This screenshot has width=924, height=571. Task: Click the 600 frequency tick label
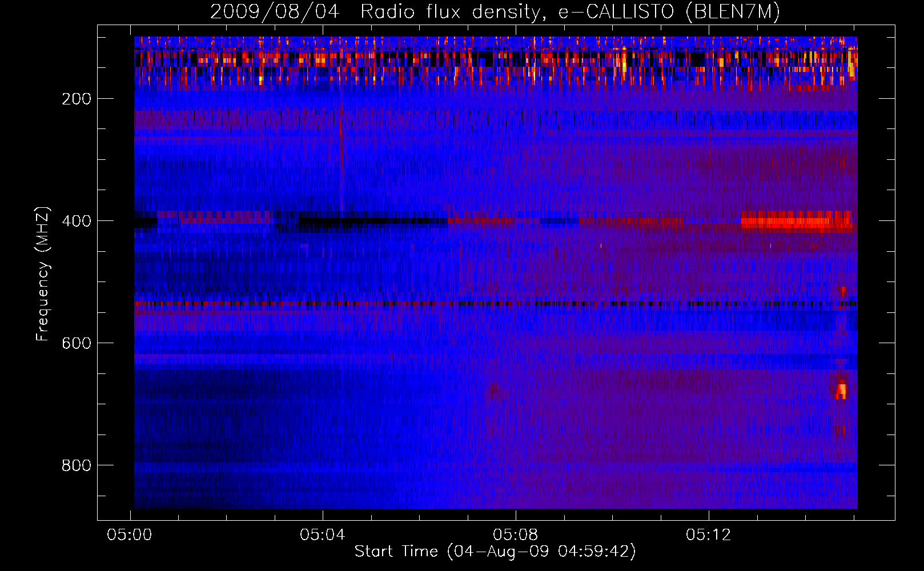click(77, 343)
